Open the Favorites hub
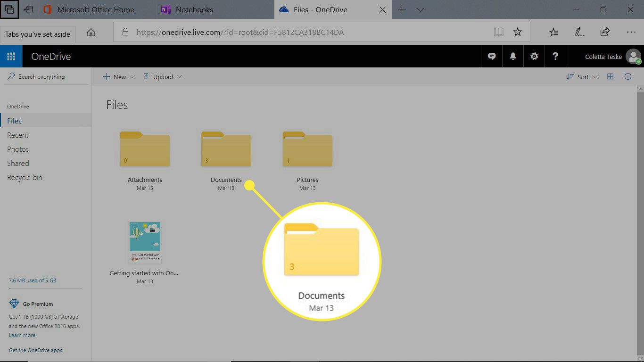644x362 pixels. pos(554,32)
